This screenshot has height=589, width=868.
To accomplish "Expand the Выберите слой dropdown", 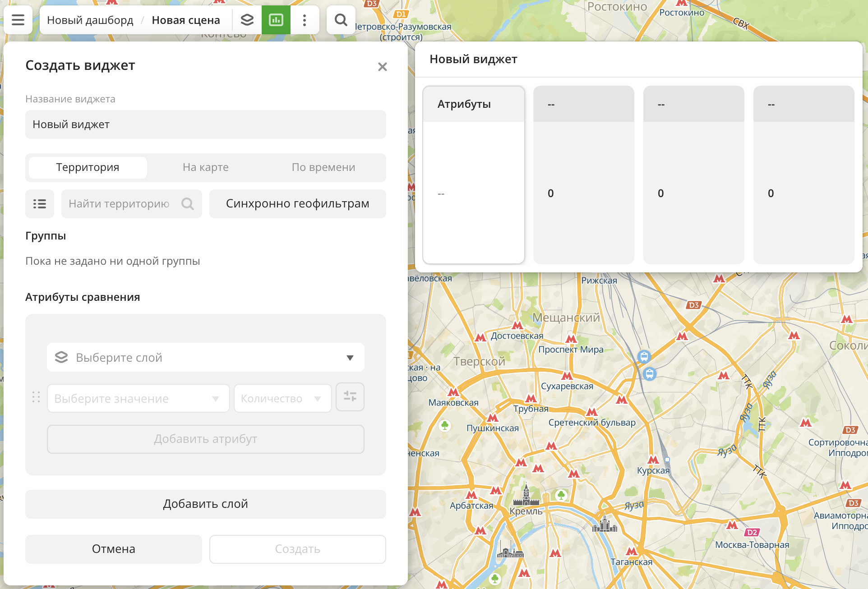I will (x=206, y=357).
